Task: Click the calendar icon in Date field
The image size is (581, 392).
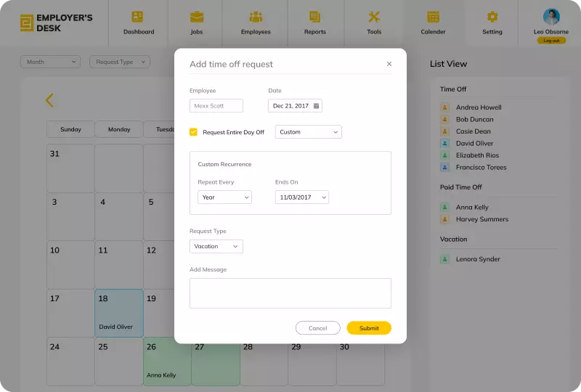Action: click(316, 106)
